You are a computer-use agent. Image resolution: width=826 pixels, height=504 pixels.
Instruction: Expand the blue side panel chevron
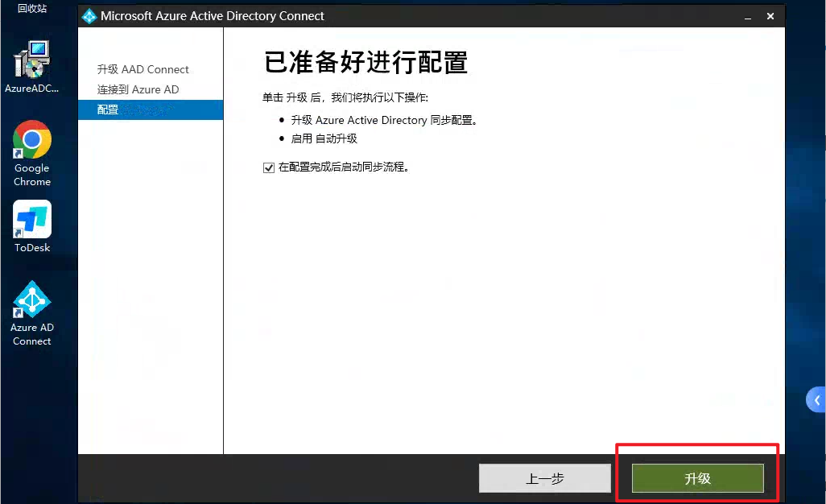click(x=816, y=399)
